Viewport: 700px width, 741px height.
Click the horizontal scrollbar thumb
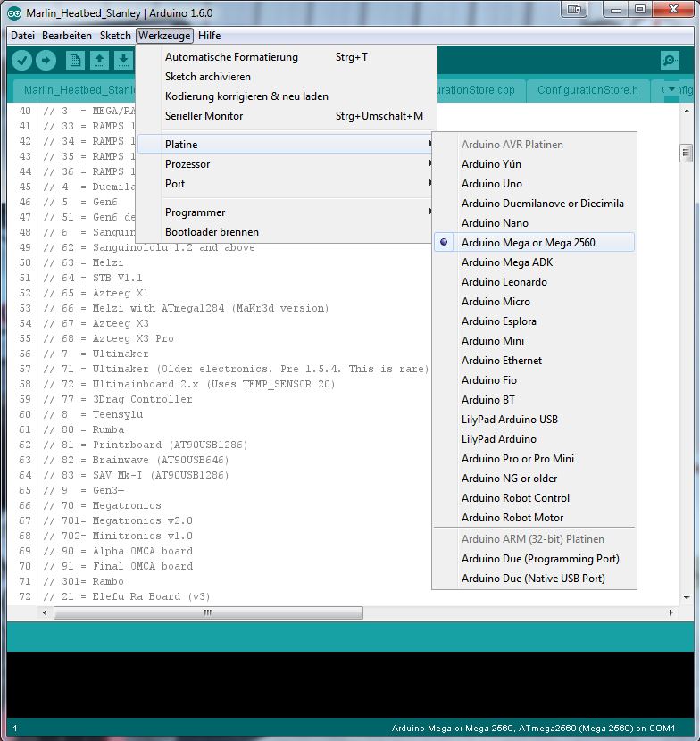coord(208,613)
